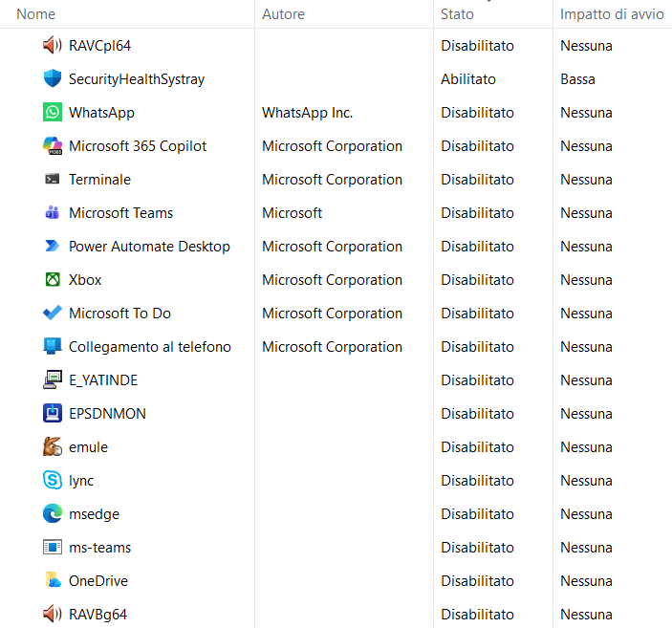
Task: Click the lync Skype icon
Action: click(x=53, y=480)
